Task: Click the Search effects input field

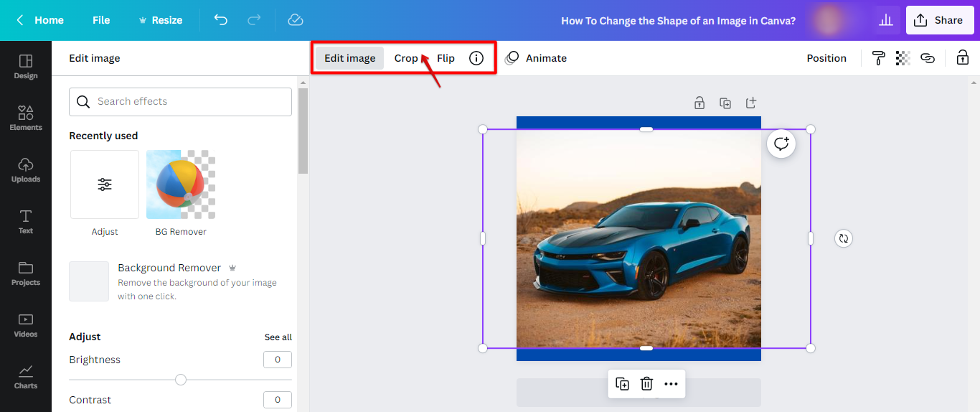Action: 181,102
